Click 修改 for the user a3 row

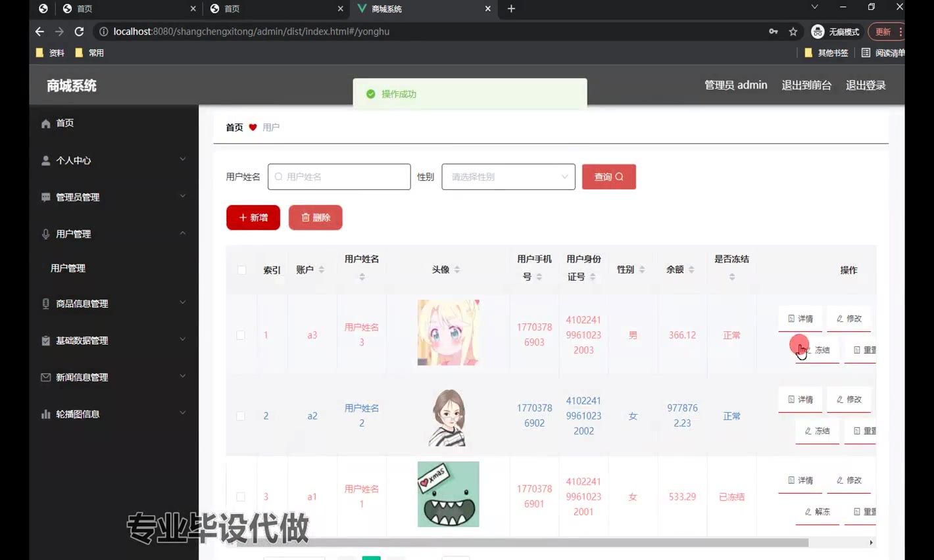point(849,319)
